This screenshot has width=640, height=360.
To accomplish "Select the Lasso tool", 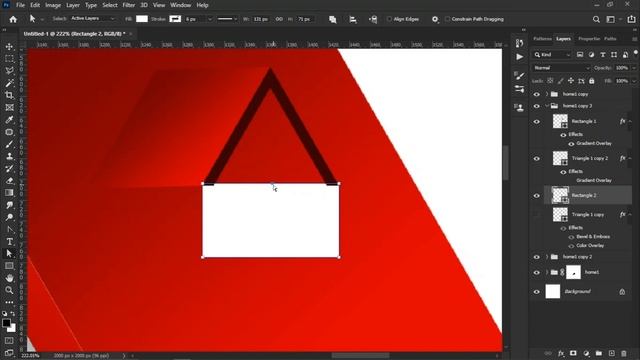I will [x=9, y=71].
